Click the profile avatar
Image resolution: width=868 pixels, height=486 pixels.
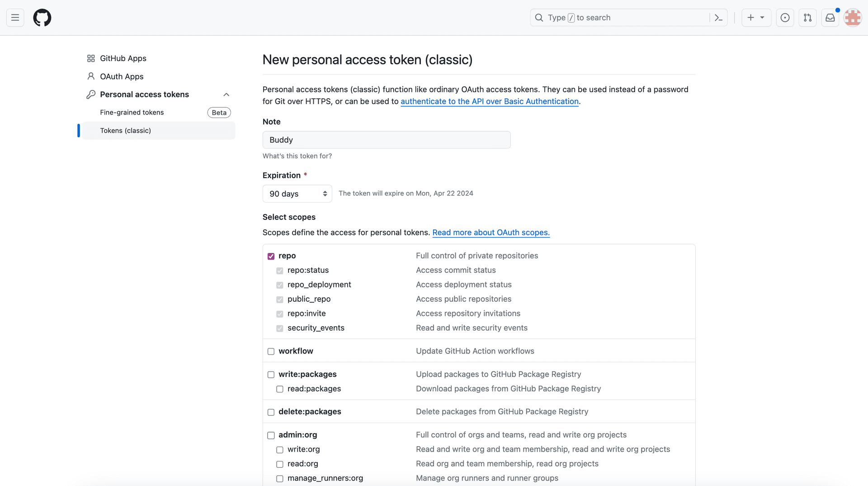pos(853,18)
